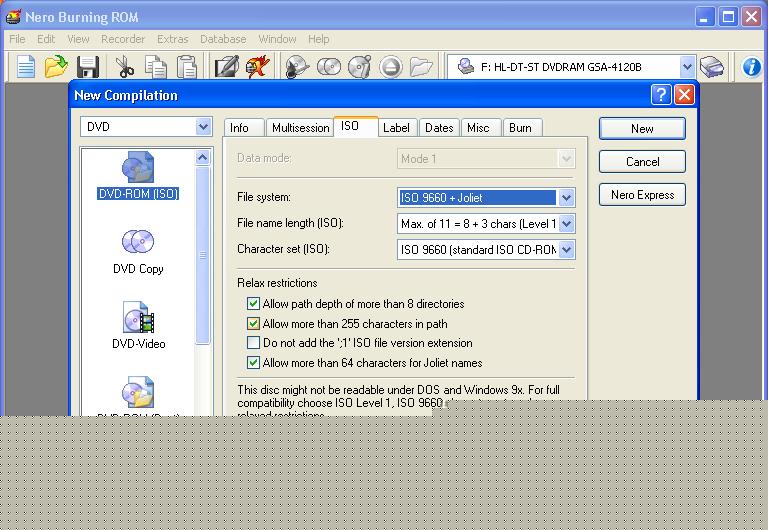Switch to the Label tab
The height and width of the screenshot is (530, 768).
click(397, 128)
